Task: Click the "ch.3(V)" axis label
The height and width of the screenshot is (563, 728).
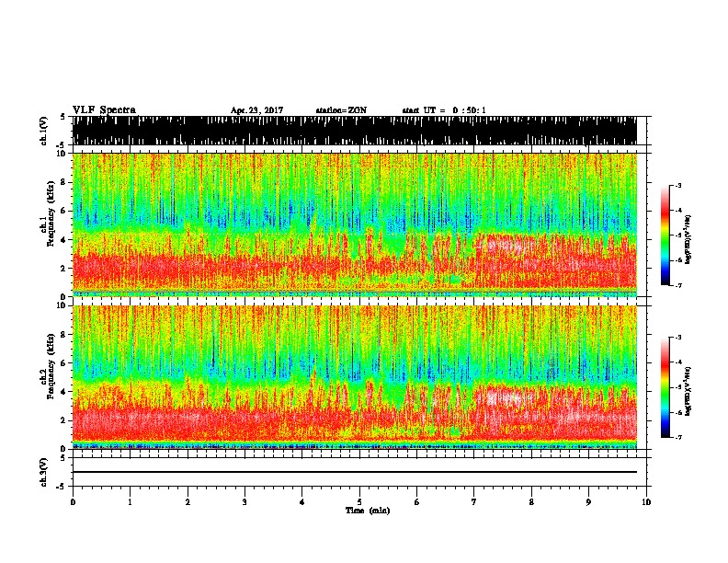Action: 43,472
